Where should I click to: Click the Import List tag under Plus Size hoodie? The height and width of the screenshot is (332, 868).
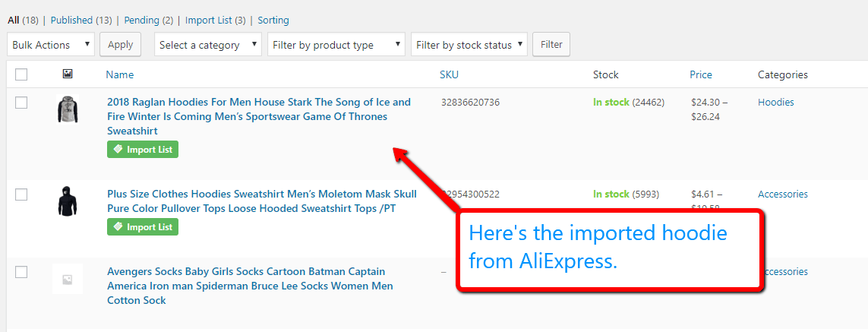coord(143,227)
